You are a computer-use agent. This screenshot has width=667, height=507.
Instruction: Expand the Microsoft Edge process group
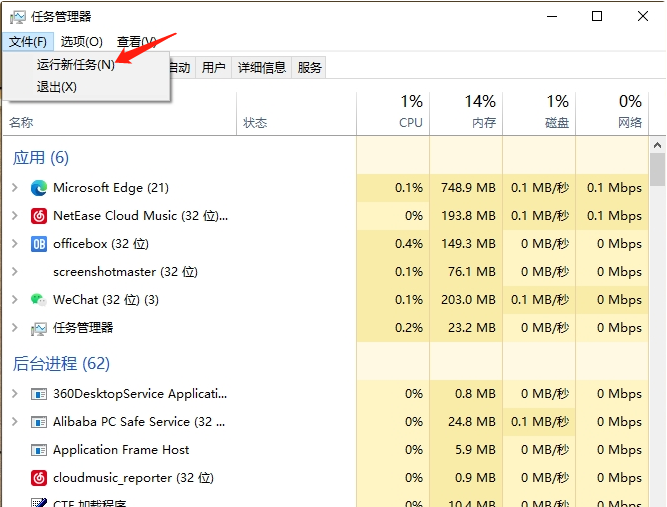pyautogui.click(x=15, y=188)
